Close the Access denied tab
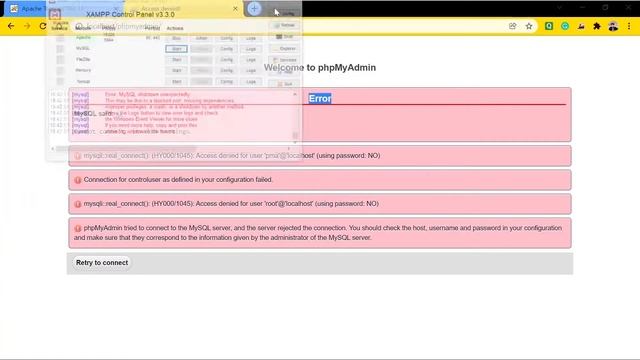This screenshot has height=360, width=640. click(235, 9)
